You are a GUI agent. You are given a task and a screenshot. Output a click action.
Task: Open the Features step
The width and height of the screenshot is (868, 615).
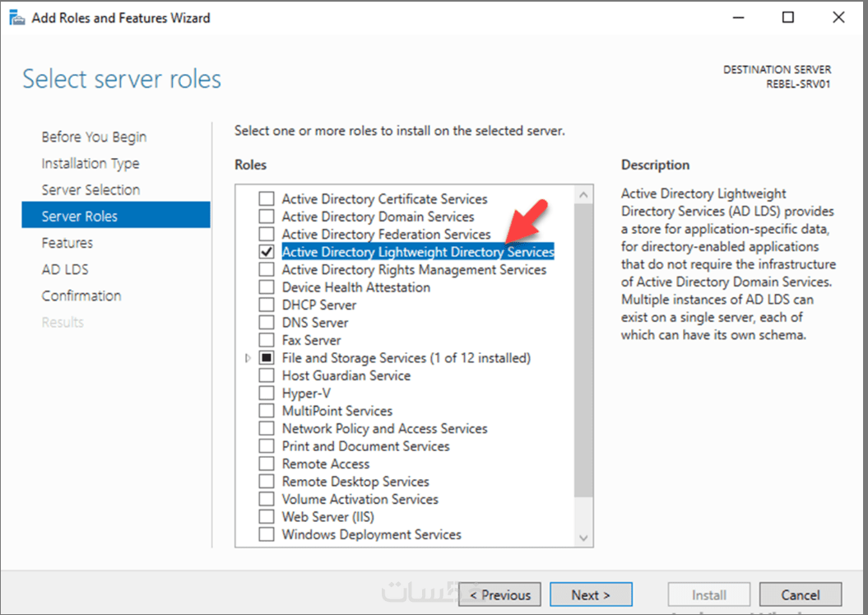point(67,243)
